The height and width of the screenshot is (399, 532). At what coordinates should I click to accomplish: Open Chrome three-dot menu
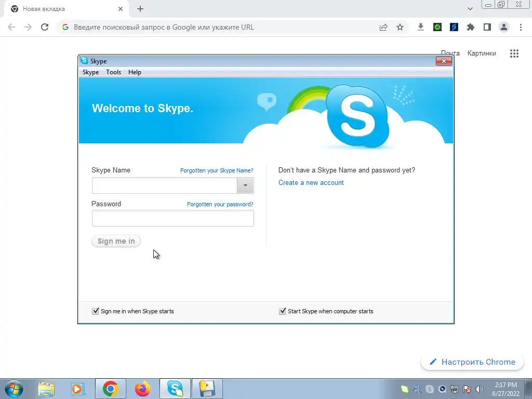(521, 27)
